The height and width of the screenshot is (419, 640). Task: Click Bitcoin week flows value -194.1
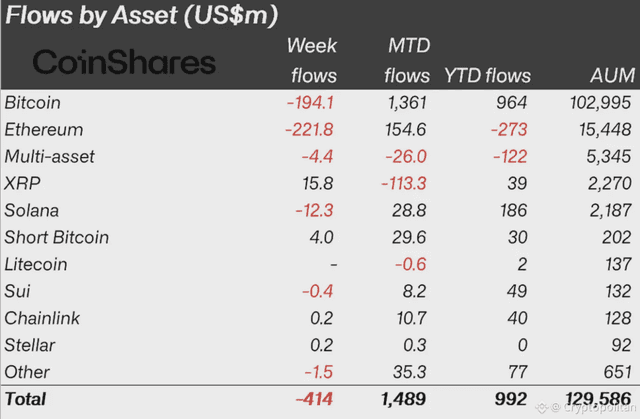click(310, 102)
